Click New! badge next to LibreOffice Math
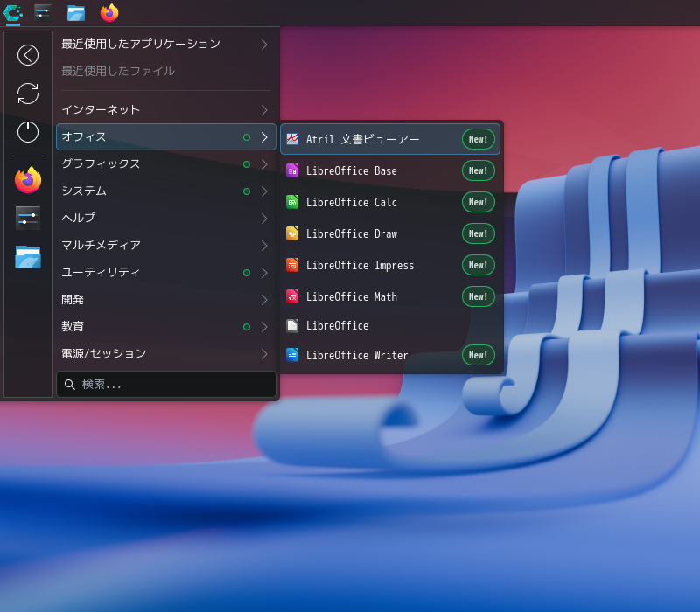The width and height of the screenshot is (700, 612). click(478, 296)
